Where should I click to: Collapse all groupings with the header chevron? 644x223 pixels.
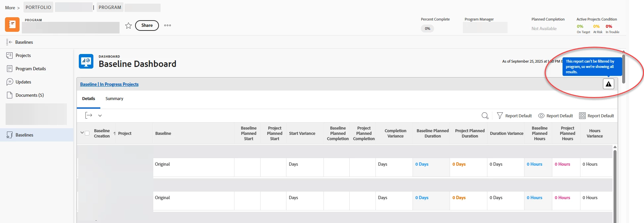tap(82, 133)
